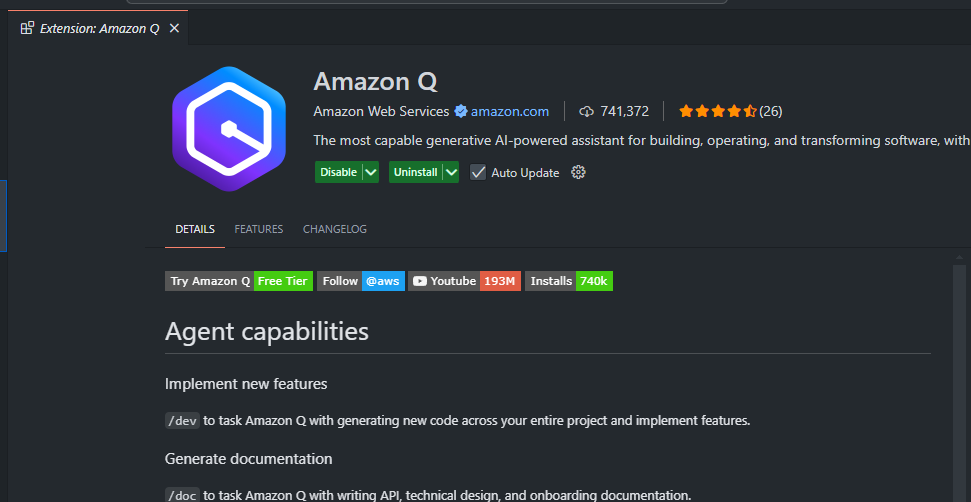This screenshot has height=502, width=971.
Task: Click the Agent capabilities heading
Action: 267,331
